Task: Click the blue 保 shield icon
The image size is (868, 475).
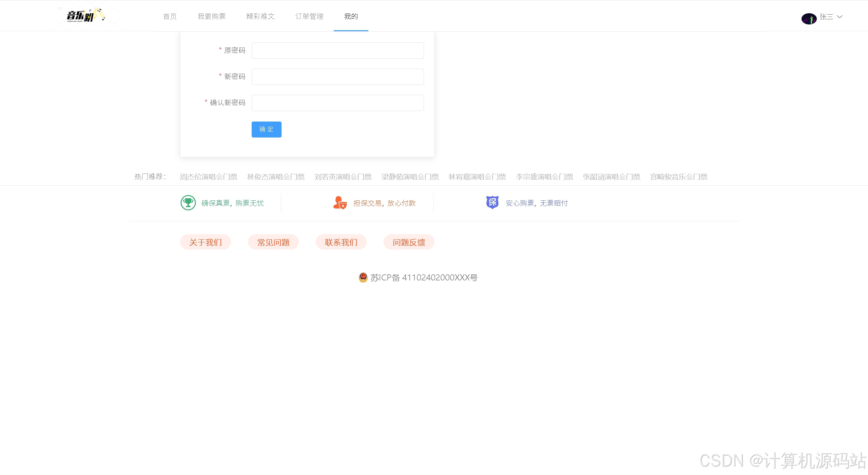Action: point(492,202)
